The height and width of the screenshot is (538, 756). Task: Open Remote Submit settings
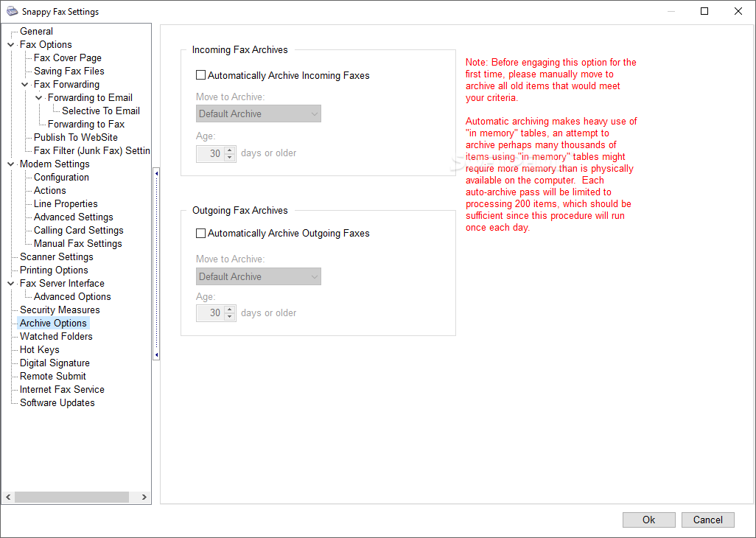point(53,376)
